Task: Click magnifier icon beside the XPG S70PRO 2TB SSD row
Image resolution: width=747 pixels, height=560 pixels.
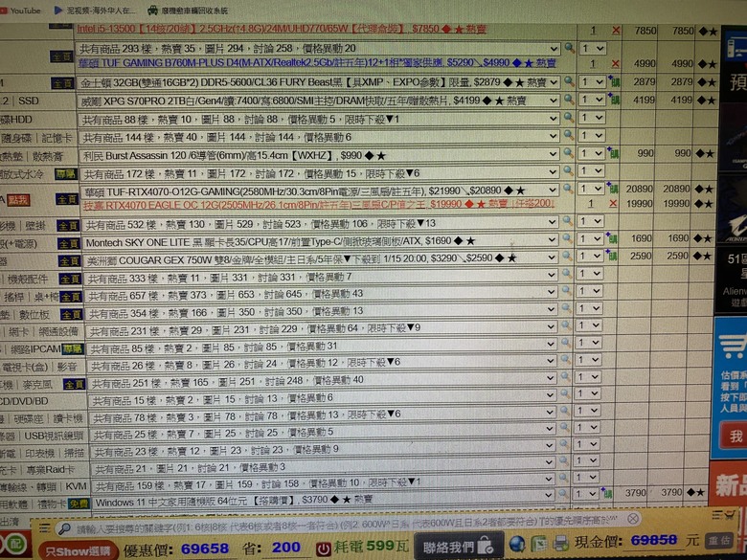Action: [x=569, y=100]
